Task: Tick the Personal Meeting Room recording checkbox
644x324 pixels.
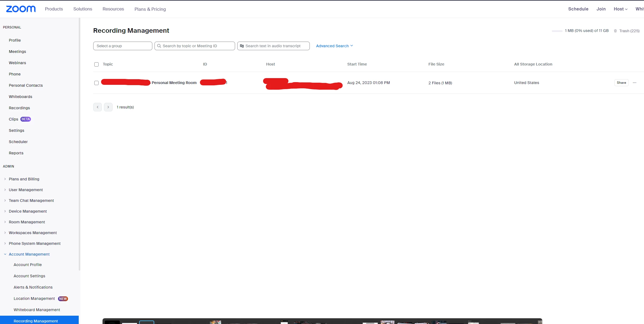Action: 96,83
